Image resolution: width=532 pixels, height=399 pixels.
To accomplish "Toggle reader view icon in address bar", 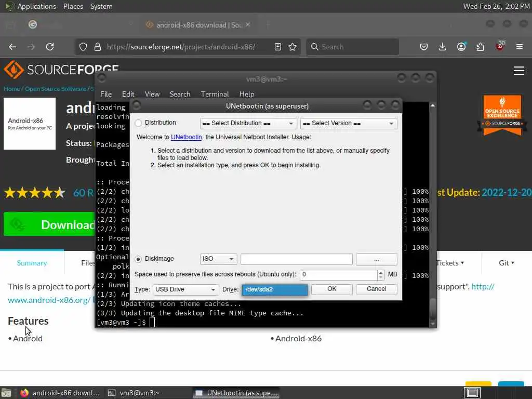I will 278,47.
